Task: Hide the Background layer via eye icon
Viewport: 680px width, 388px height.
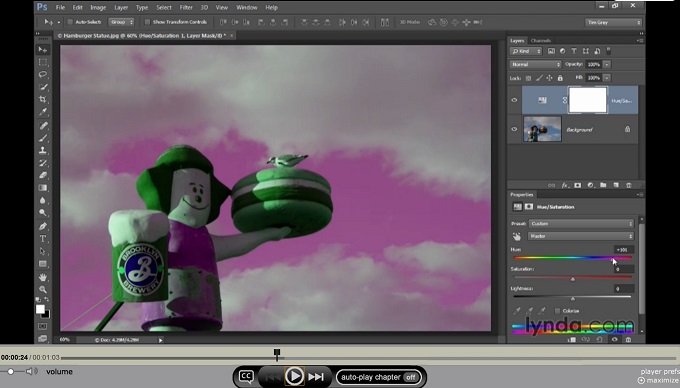Action: [x=514, y=129]
